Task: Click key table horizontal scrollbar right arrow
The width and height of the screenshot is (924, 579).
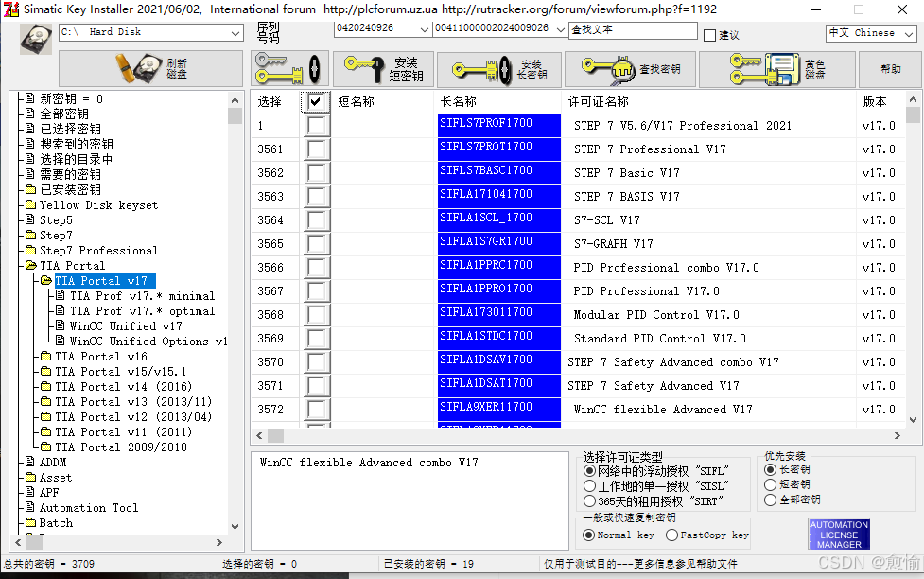Action: tap(897, 436)
